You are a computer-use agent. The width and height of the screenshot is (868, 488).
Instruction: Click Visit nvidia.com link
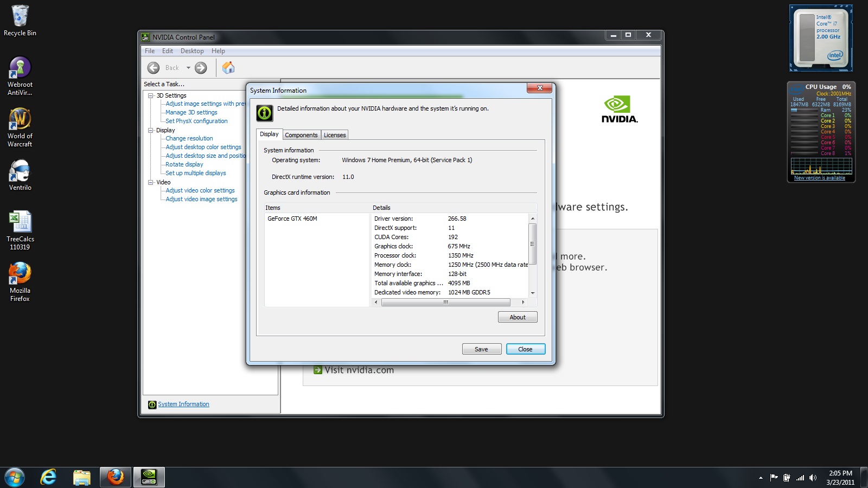(359, 370)
